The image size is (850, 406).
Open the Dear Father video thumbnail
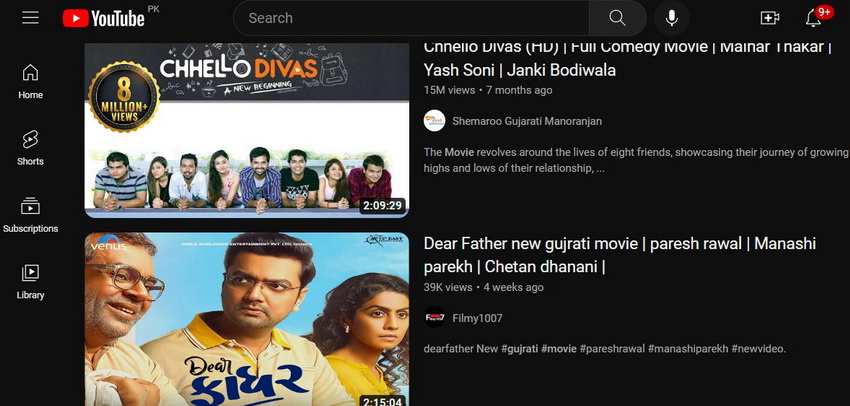(x=247, y=319)
